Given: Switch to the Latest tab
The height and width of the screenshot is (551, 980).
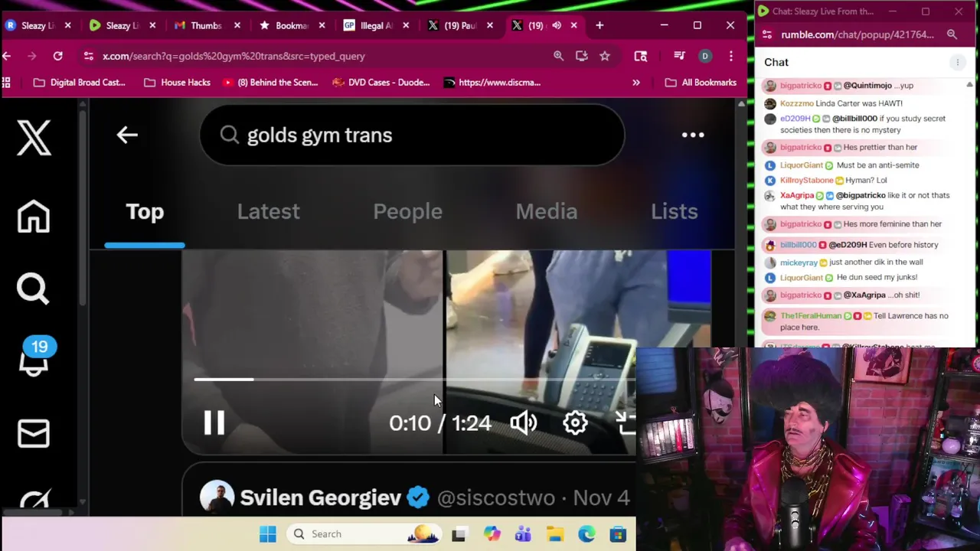Looking at the screenshot, I should 268,211.
